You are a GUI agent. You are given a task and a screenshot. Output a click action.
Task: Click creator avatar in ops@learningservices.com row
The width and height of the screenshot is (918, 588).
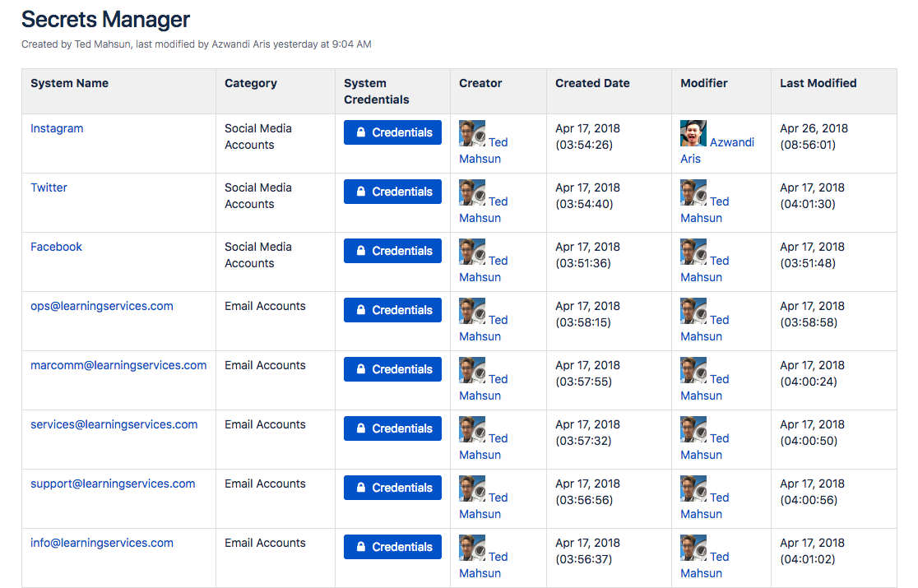472,311
